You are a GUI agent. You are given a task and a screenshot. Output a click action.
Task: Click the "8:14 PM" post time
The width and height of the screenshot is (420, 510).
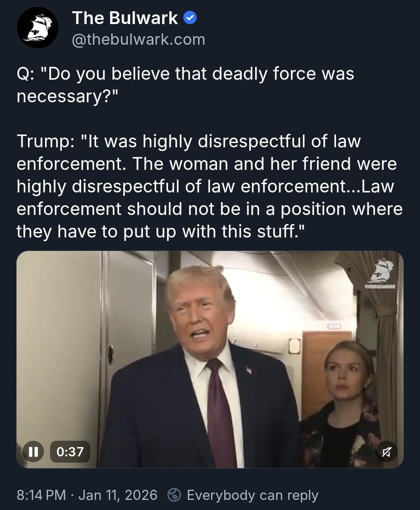point(41,495)
